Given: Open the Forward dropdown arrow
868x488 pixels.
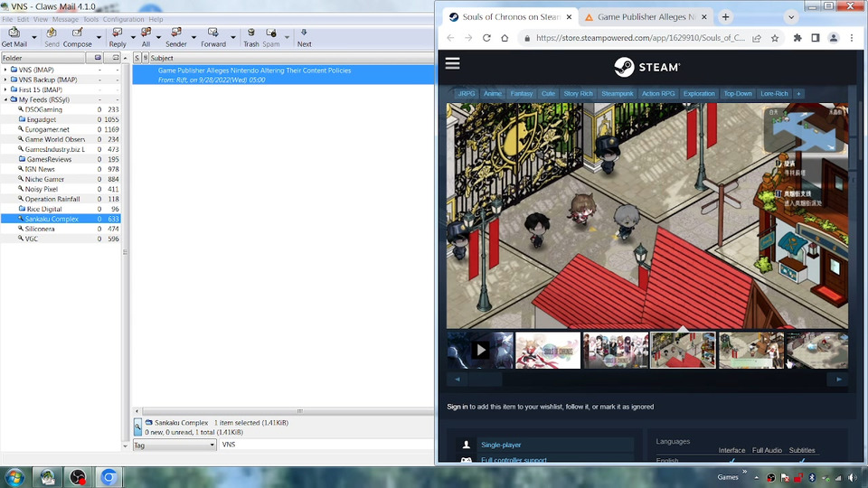Looking at the screenshot, I should tap(233, 38).
